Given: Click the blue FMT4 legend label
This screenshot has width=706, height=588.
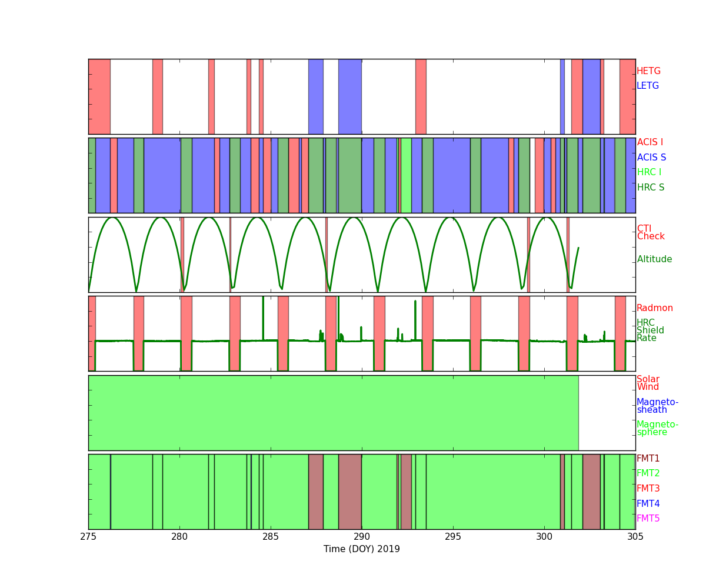Looking at the screenshot, I should pyautogui.click(x=648, y=504).
